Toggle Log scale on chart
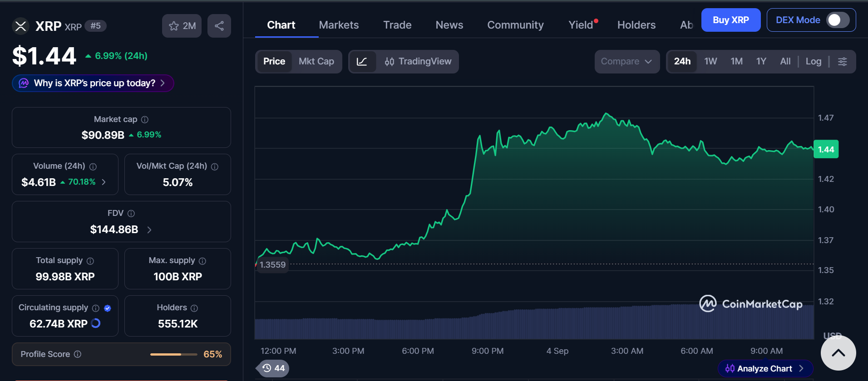The height and width of the screenshot is (381, 868). click(x=814, y=62)
